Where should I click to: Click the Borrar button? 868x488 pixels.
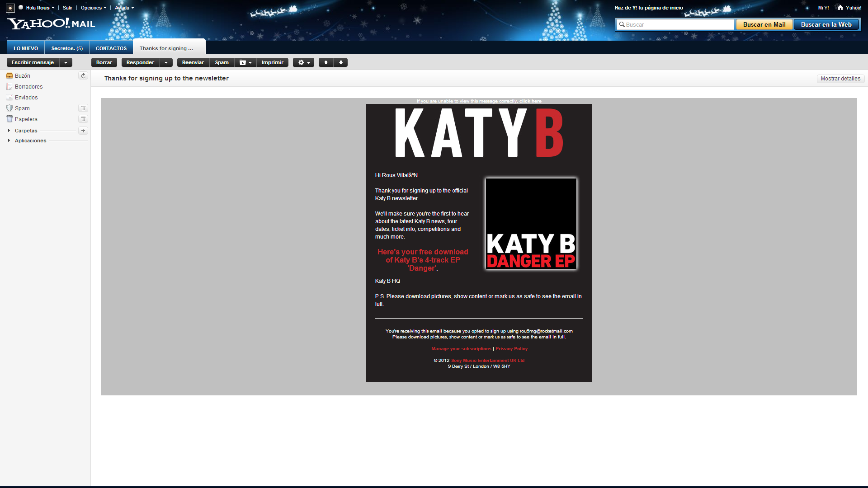tap(104, 62)
